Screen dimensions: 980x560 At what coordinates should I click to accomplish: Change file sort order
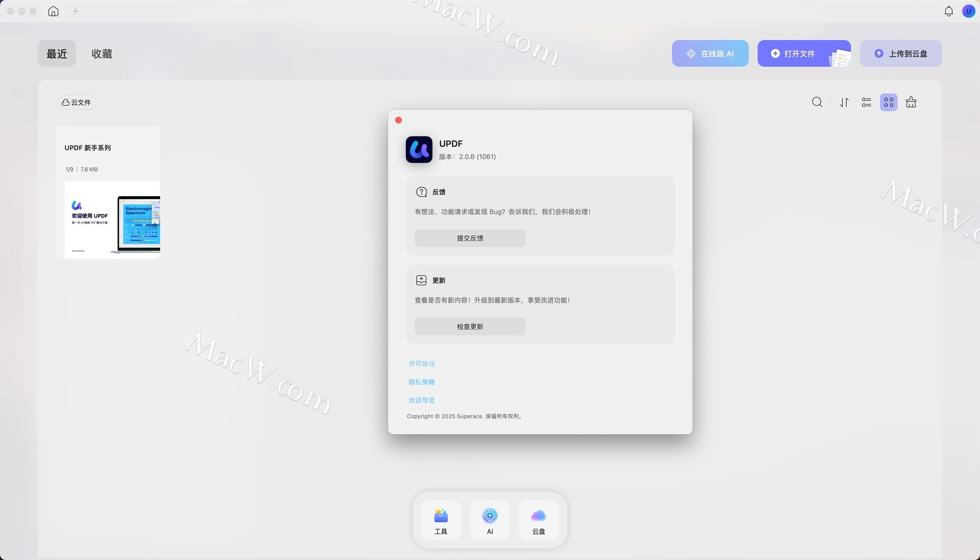[844, 103]
